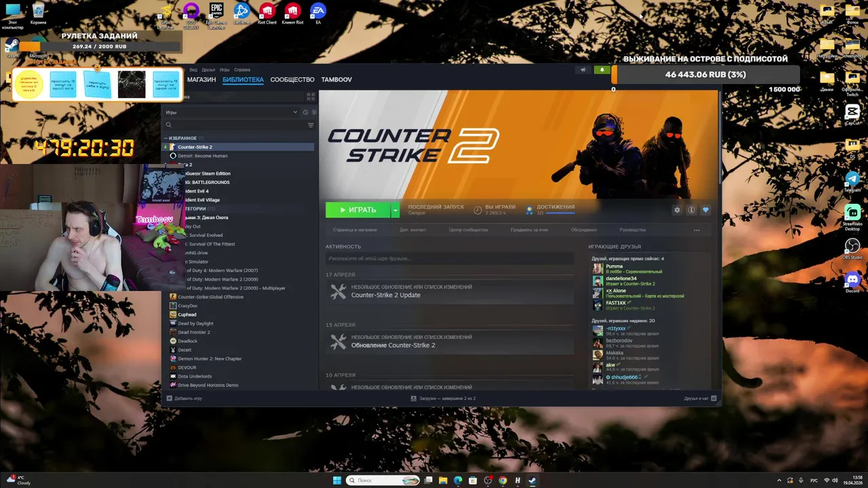Open the Игры menu
Image resolution: width=868 pixels, height=488 pixels.
(x=224, y=70)
